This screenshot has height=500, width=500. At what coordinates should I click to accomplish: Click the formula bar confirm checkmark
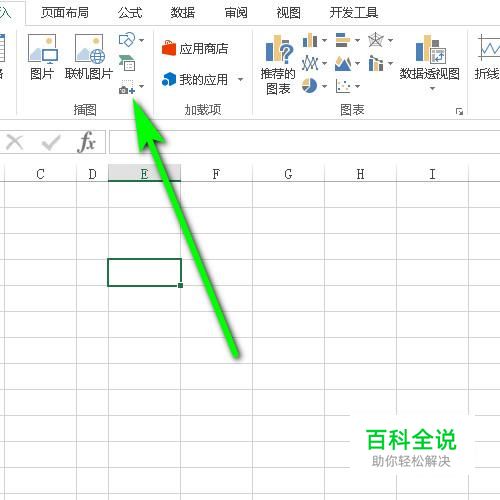point(51,142)
